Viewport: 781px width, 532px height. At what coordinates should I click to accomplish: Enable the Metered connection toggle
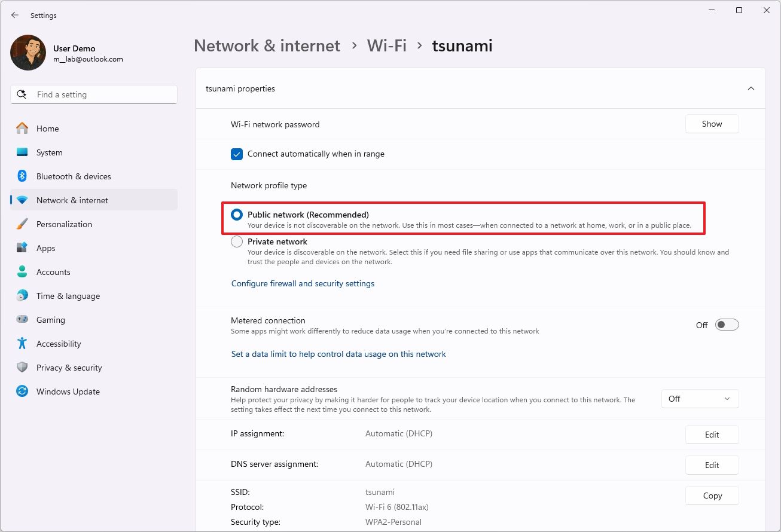[x=727, y=324]
